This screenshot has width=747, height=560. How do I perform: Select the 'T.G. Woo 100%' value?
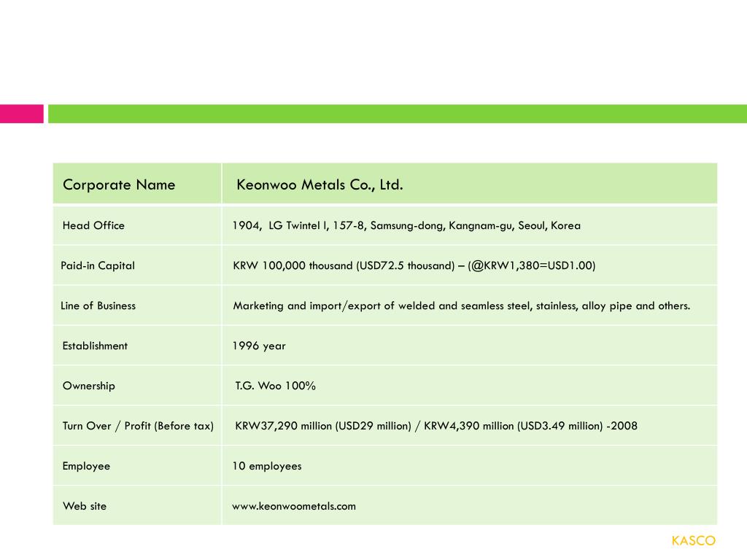(275, 386)
